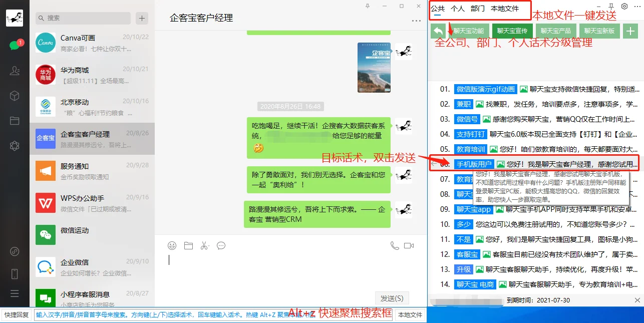The image size is (644, 323).
Task: Close the expiry notice bar with X
Action: pyautogui.click(x=637, y=300)
